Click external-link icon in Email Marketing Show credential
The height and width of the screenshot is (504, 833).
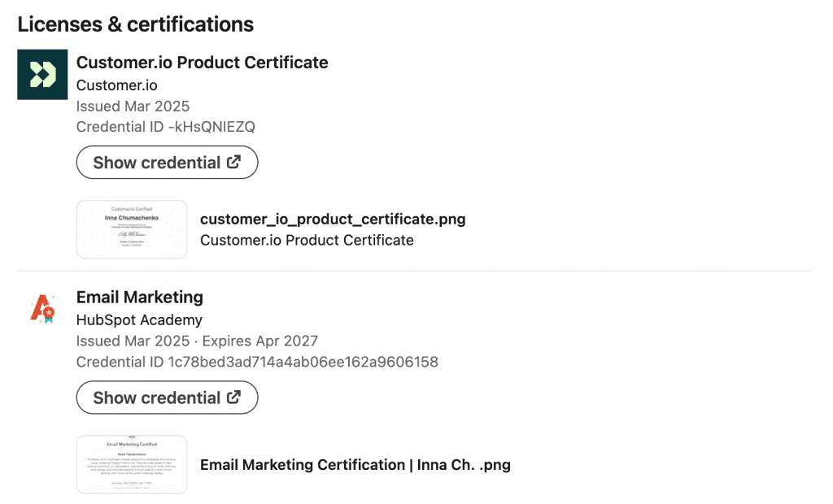[234, 397]
